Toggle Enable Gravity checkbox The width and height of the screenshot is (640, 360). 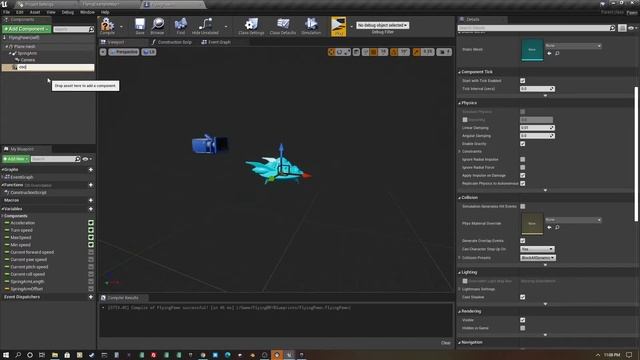pyautogui.click(x=522, y=144)
